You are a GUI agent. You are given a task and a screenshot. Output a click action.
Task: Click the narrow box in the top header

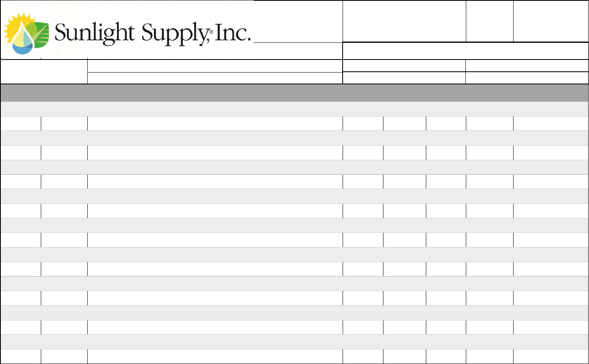tap(489, 21)
